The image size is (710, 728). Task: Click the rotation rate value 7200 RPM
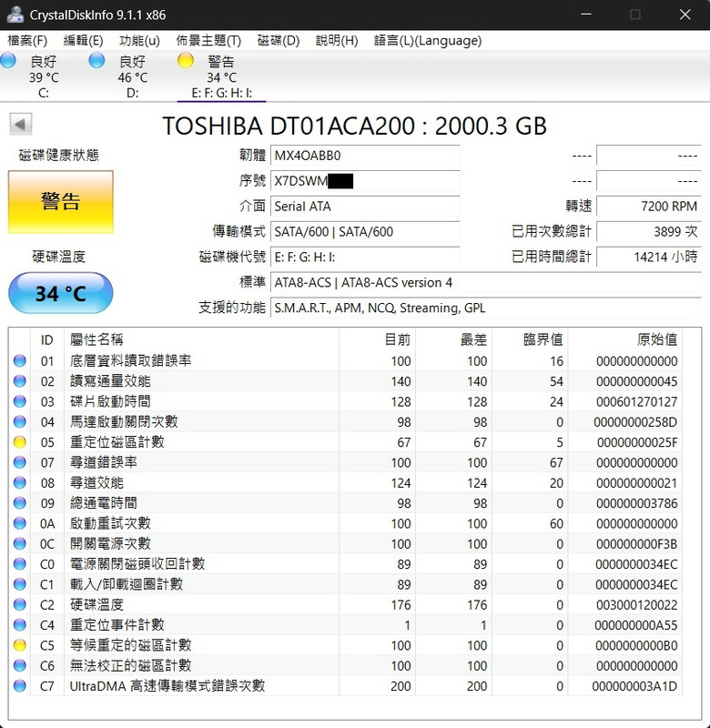tap(649, 207)
